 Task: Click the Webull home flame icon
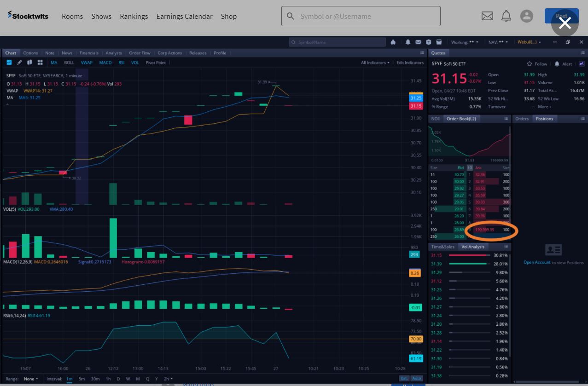coord(393,42)
